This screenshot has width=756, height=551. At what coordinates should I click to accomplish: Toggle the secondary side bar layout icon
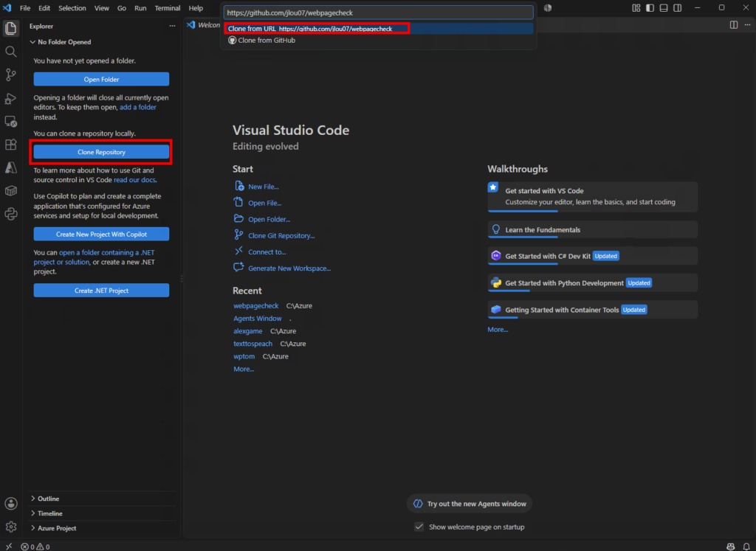678,7
